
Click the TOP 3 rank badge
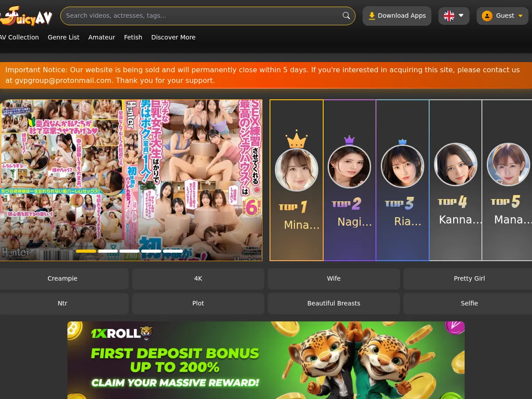click(x=399, y=203)
